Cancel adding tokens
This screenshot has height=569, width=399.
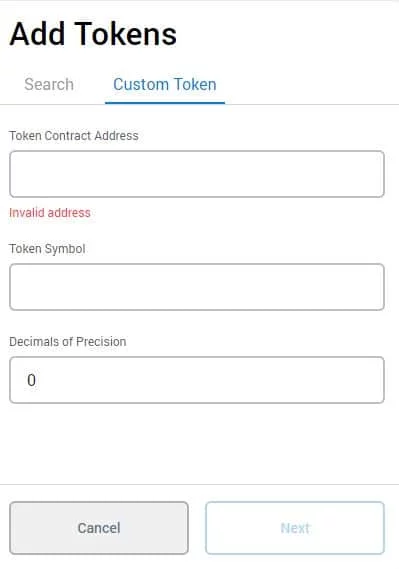99,528
